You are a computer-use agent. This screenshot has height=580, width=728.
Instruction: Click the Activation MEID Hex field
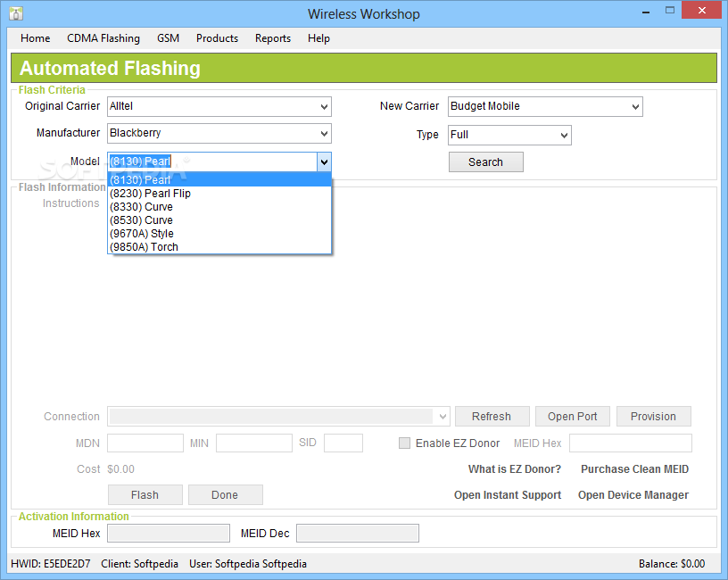click(x=169, y=533)
